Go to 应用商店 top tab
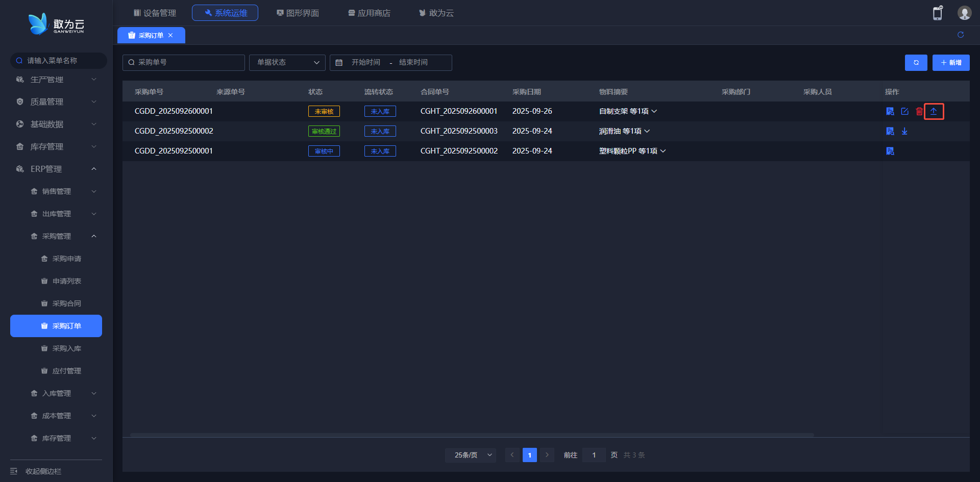 pyautogui.click(x=369, y=13)
